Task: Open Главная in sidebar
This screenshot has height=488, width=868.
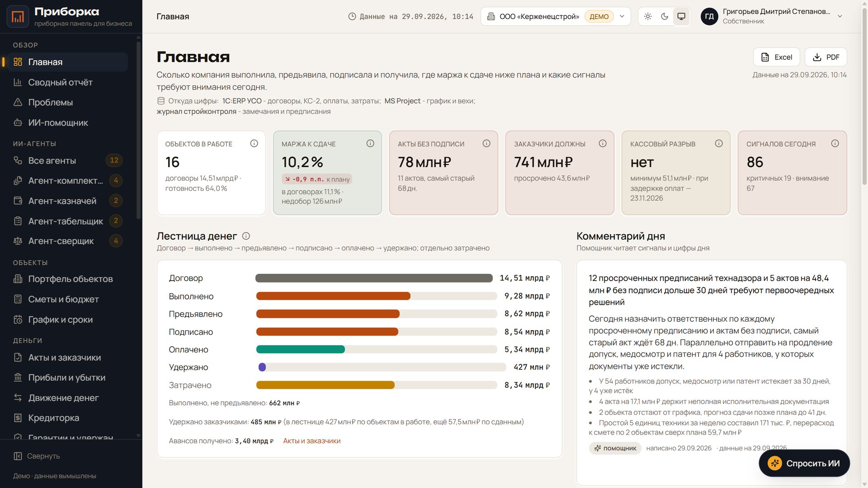Action: tap(68, 62)
